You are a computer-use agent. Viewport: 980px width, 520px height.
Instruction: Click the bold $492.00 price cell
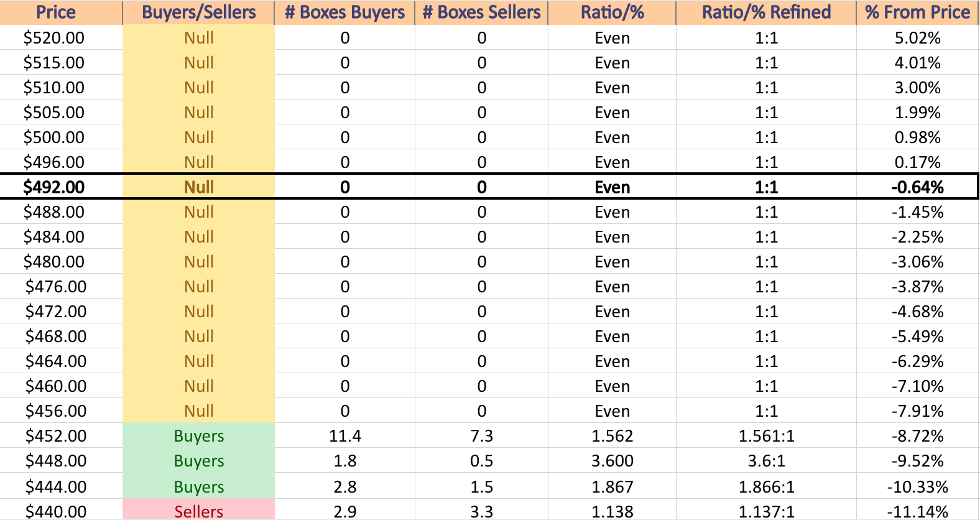coord(61,187)
